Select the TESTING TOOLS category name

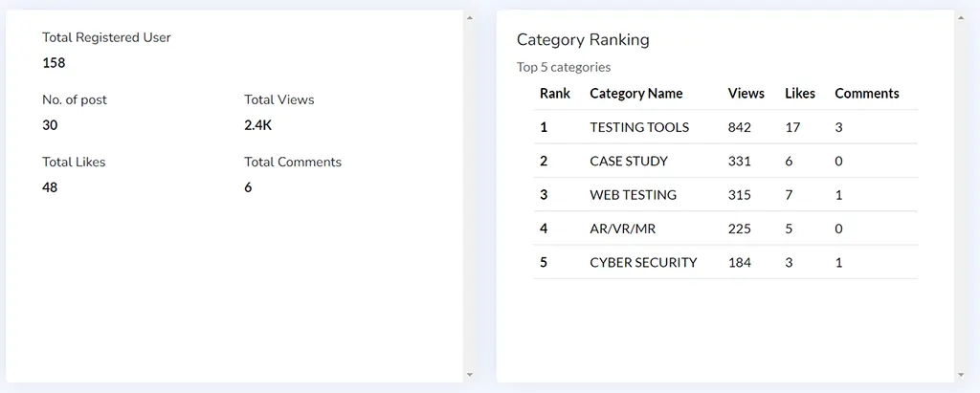pyautogui.click(x=639, y=127)
